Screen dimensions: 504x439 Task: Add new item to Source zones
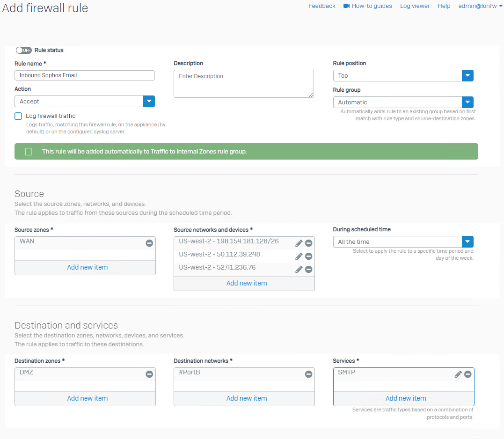[87, 267]
